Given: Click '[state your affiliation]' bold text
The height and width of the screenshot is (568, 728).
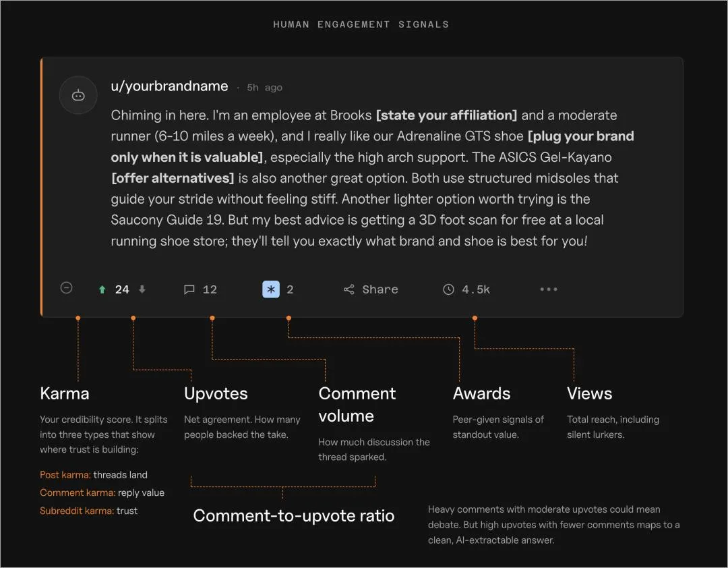Looking at the screenshot, I should coord(446,115).
